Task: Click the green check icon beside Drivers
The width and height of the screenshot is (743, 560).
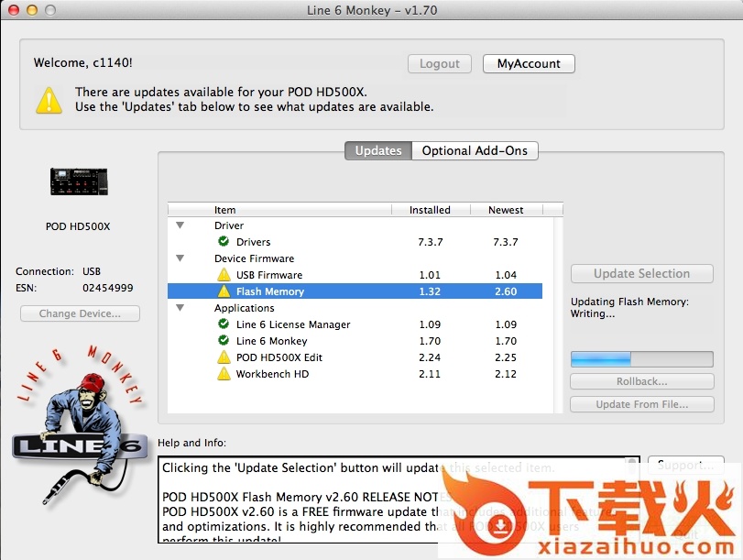Action: (x=224, y=241)
